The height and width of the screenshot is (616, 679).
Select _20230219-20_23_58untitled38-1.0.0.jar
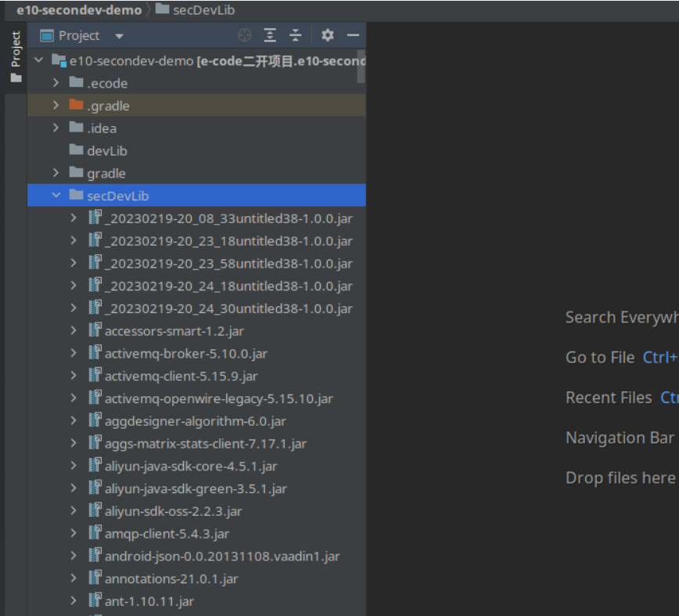point(196,263)
